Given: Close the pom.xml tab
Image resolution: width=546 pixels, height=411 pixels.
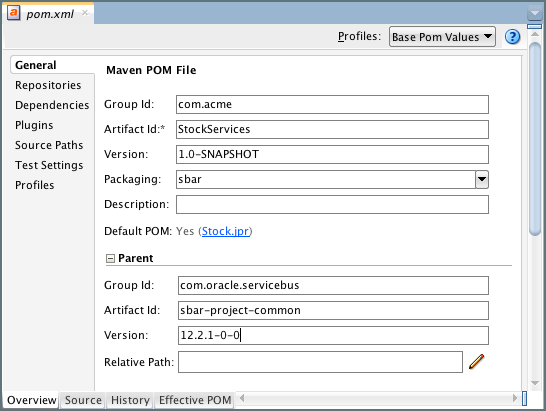Looking at the screenshot, I should tap(85, 13).
